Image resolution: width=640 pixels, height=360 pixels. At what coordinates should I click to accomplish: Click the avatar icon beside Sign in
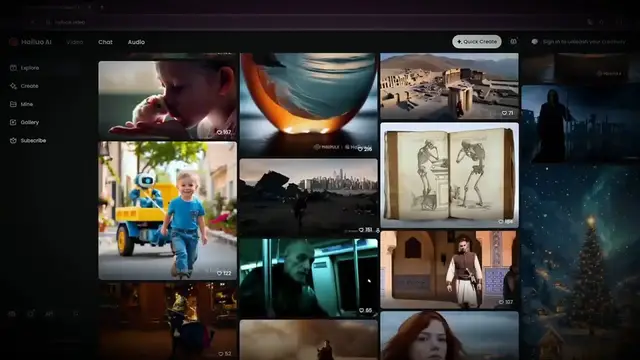tap(535, 42)
